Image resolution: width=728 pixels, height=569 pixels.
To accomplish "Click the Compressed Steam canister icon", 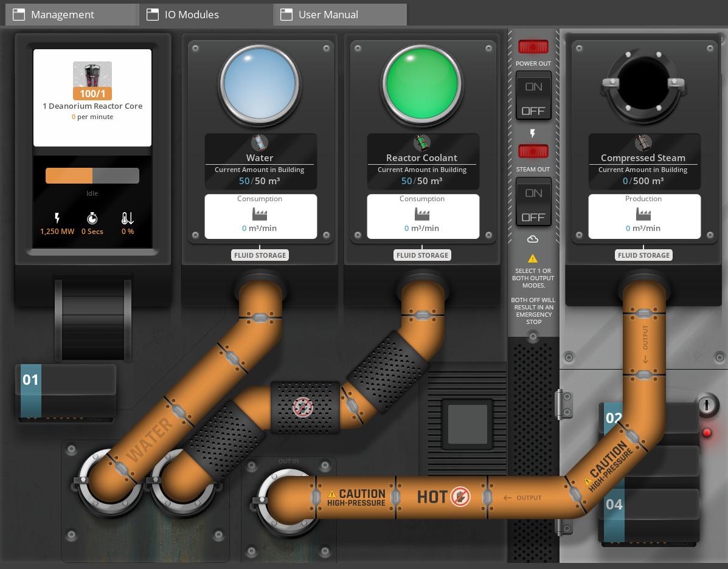I will click(x=643, y=143).
